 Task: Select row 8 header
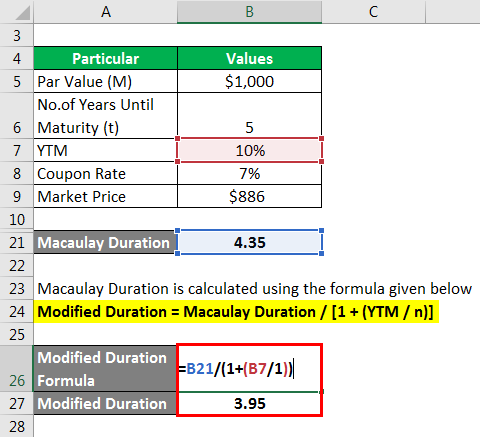coord(17,173)
